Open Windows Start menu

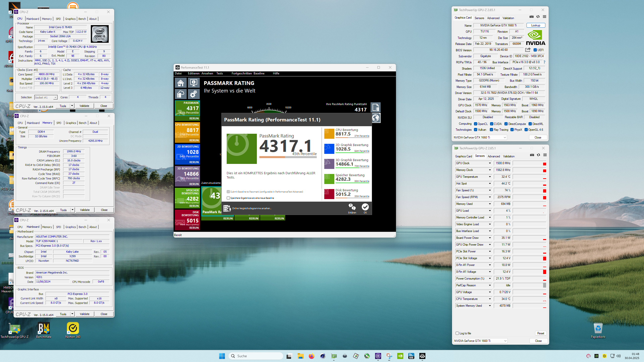[222, 356]
